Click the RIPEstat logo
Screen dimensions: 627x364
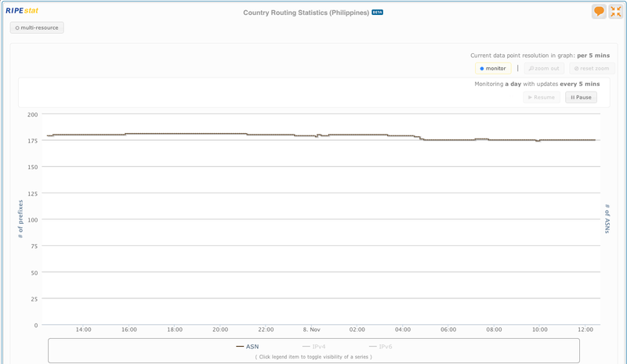pos(22,11)
